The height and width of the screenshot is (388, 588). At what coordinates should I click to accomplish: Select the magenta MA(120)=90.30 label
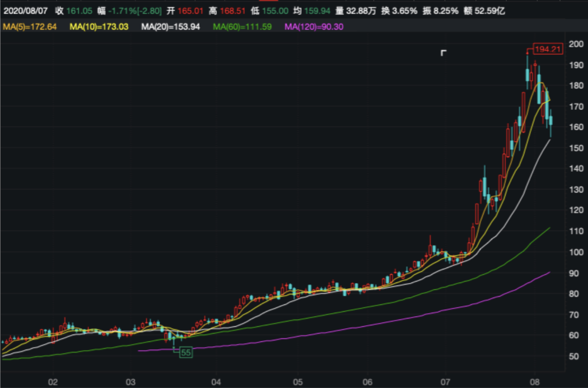pyautogui.click(x=314, y=27)
